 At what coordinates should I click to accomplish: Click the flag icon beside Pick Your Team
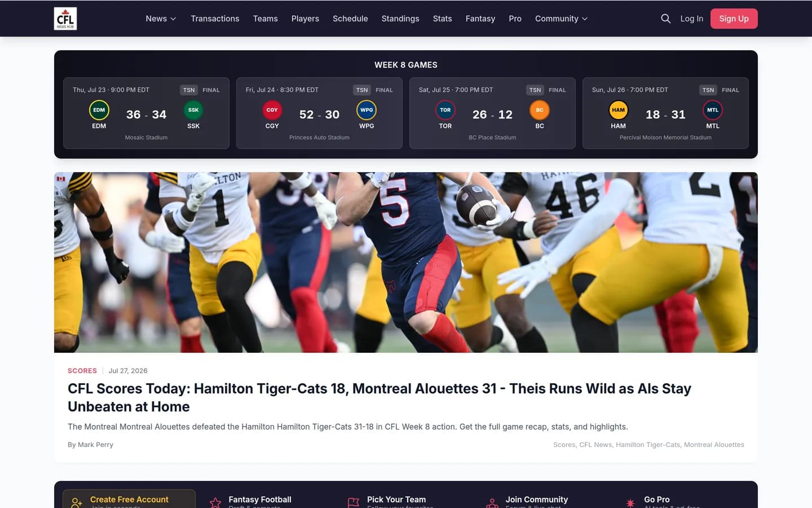(354, 502)
